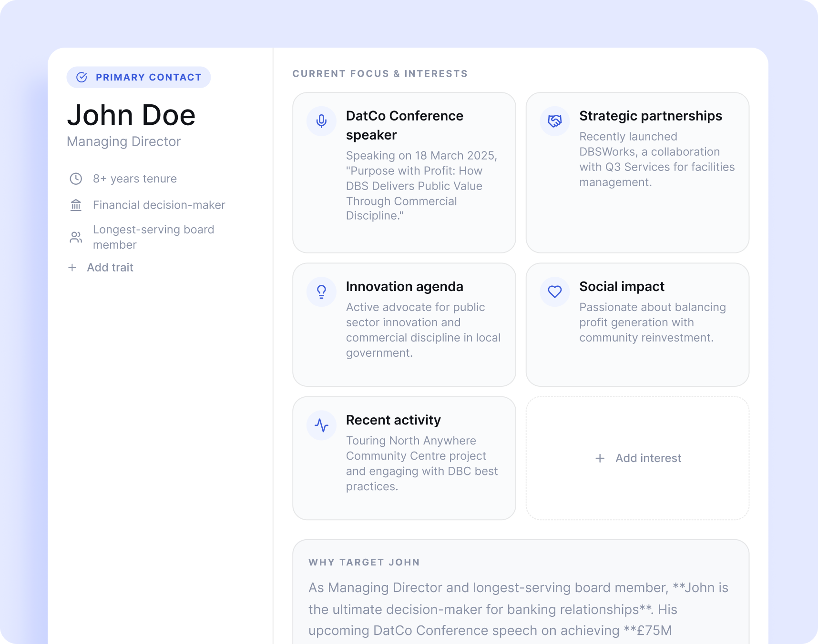Click the plus icon next to Add interest
Viewport: 818px width, 644px height.
tap(600, 458)
